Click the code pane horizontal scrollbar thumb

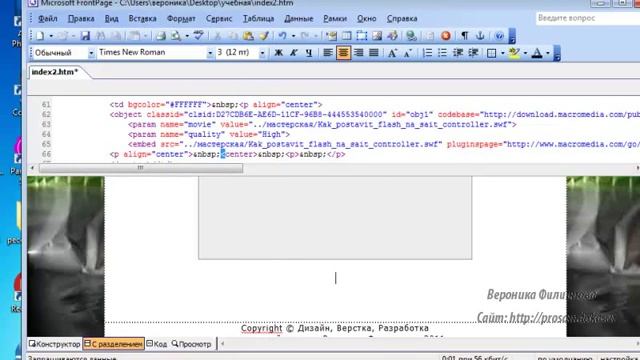pyautogui.click(x=140, y=168)
